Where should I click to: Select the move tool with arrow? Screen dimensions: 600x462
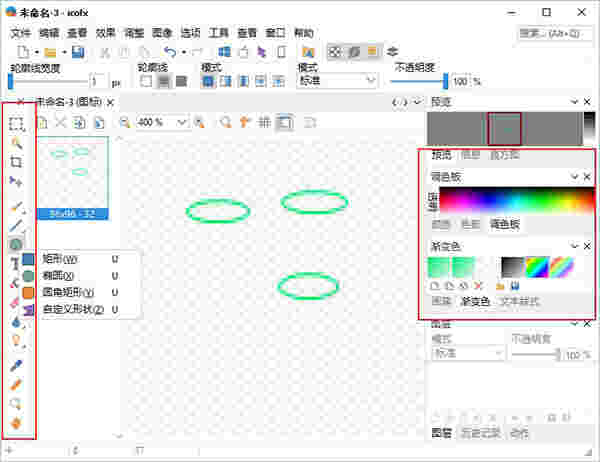tap(16, 181)
